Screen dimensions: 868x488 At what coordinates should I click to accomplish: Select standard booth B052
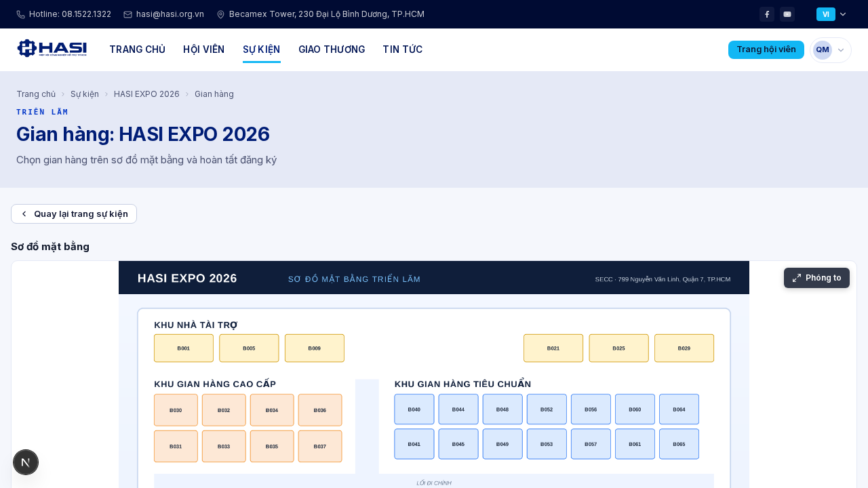[547, 409]
